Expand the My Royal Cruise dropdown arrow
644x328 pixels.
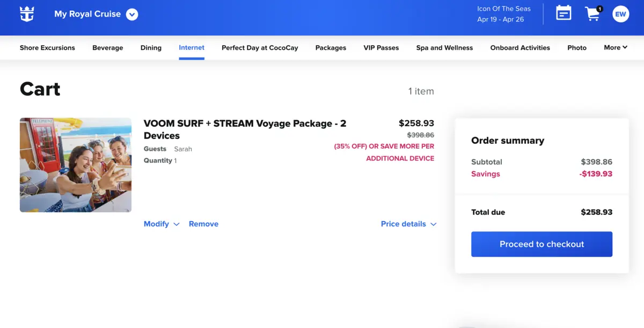coord(132,14)
